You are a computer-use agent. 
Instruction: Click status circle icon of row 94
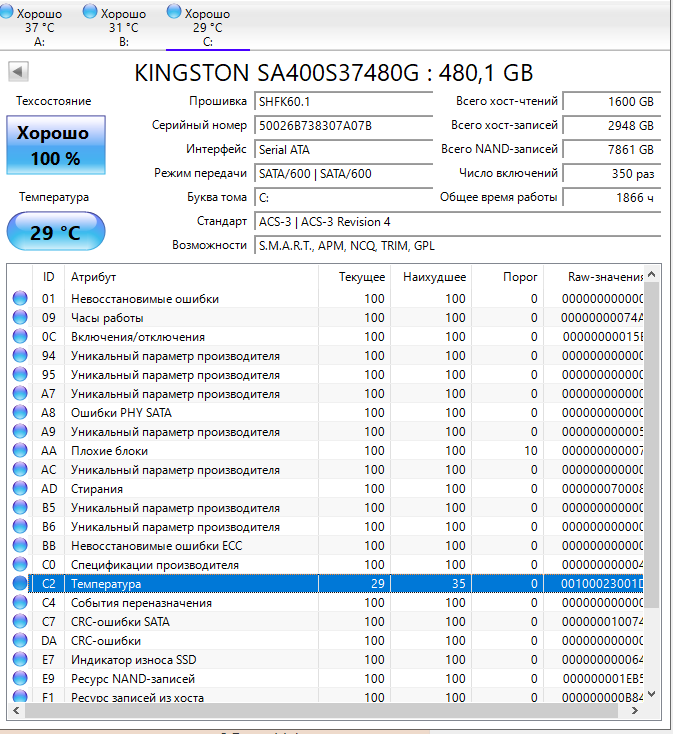20,355
